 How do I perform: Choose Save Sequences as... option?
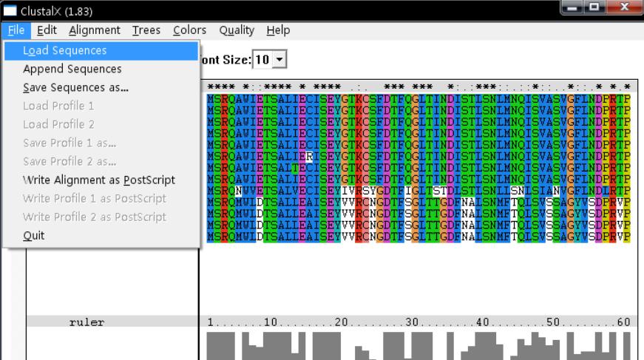75,88
